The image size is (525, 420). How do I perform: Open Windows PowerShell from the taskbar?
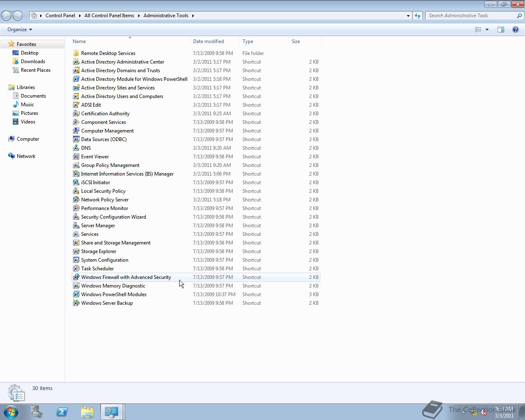tap(62, 412)
